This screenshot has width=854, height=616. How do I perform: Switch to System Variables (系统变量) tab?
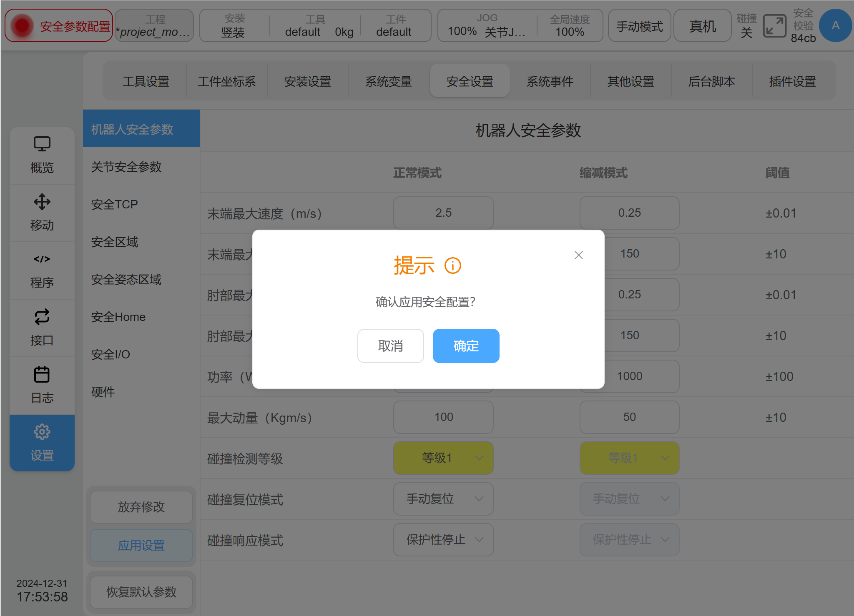(389, 81)
